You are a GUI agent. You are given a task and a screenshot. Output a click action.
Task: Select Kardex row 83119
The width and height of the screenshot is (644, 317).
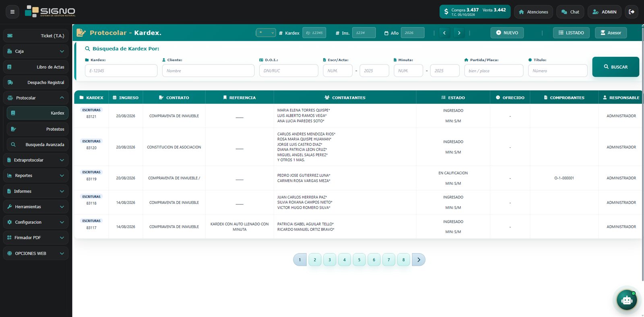coord(358,178)
